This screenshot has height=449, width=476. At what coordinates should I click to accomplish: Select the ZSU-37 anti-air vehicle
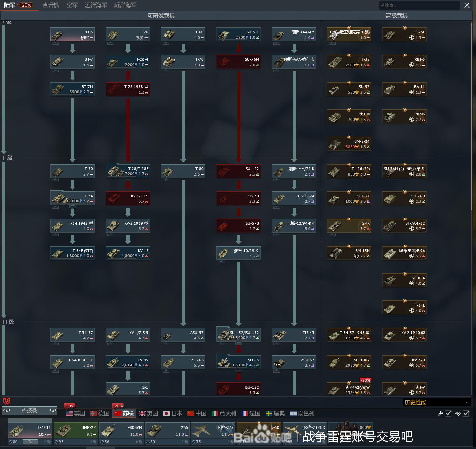point(294,362)
